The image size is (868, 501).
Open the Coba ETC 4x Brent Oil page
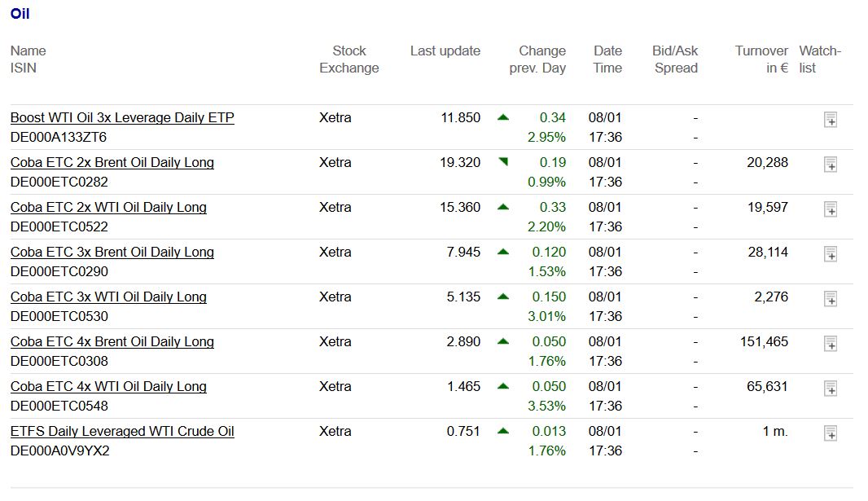click(x=112, y=341)
